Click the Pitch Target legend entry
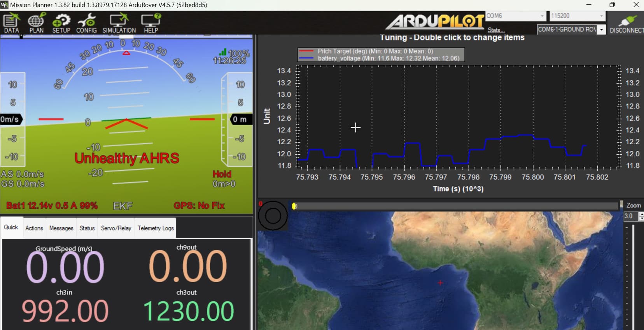This screenshot has height=330, width=644. [375, 51]
